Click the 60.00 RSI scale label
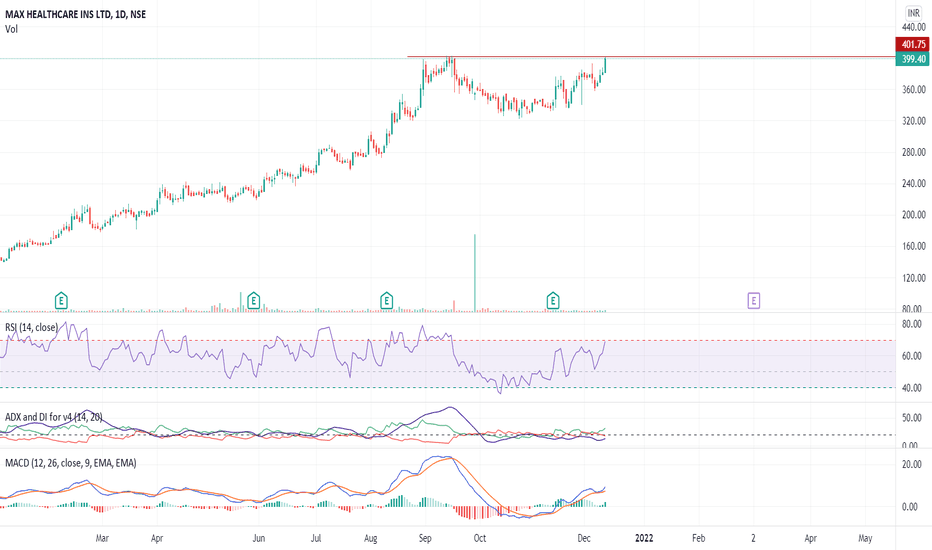The image size is (932, 550). click(x=912, y=356)
